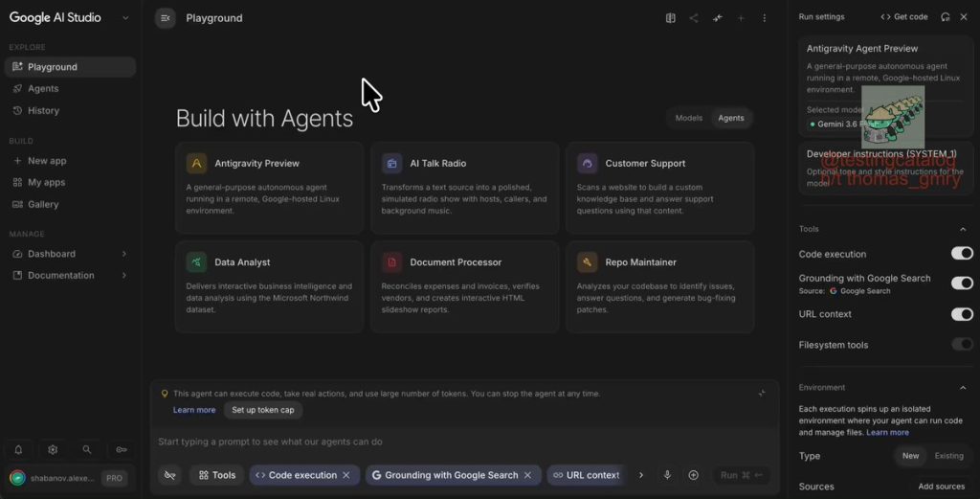Viewport: 980px width, 499px height.
Task: Click the API key icon in sidebar
Action: pos(122,449)
